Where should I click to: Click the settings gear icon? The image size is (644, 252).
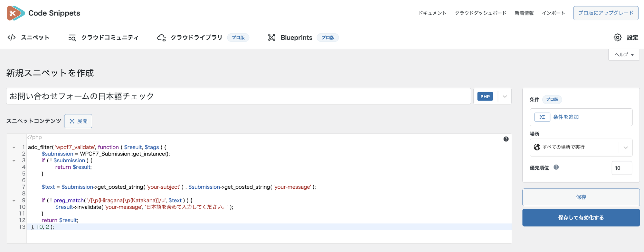point(617,38)
